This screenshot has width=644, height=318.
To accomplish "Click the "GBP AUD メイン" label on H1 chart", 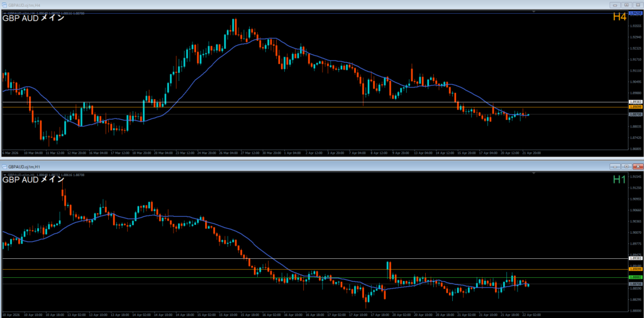I will 33,180.
